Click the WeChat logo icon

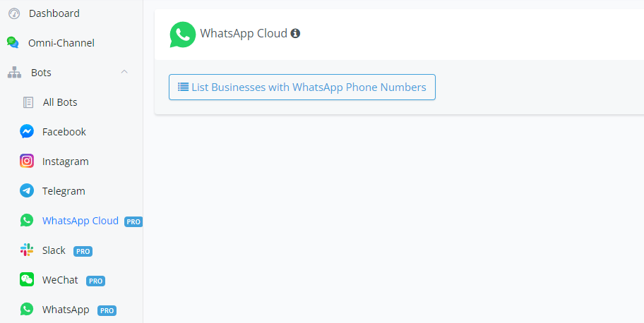pyautogui.click(x=27, y=279)
